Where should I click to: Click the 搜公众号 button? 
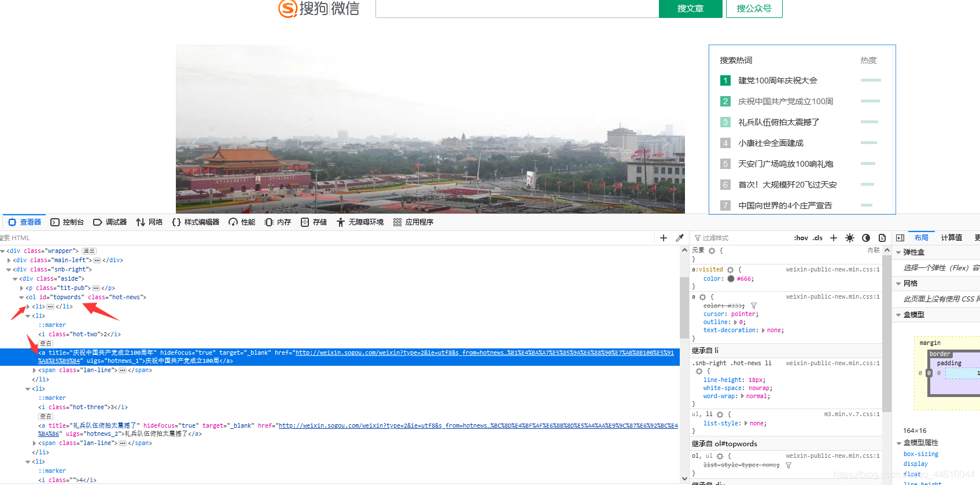click(x=754, y=9)
